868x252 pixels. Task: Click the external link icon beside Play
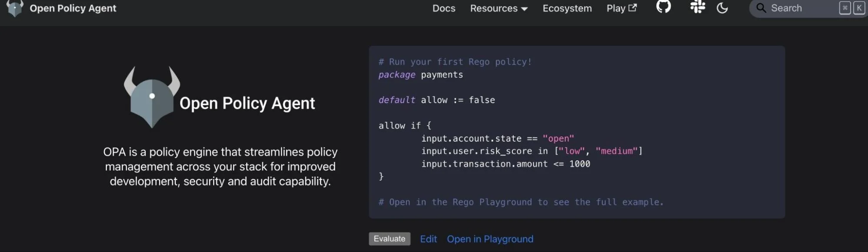point(633,8)
